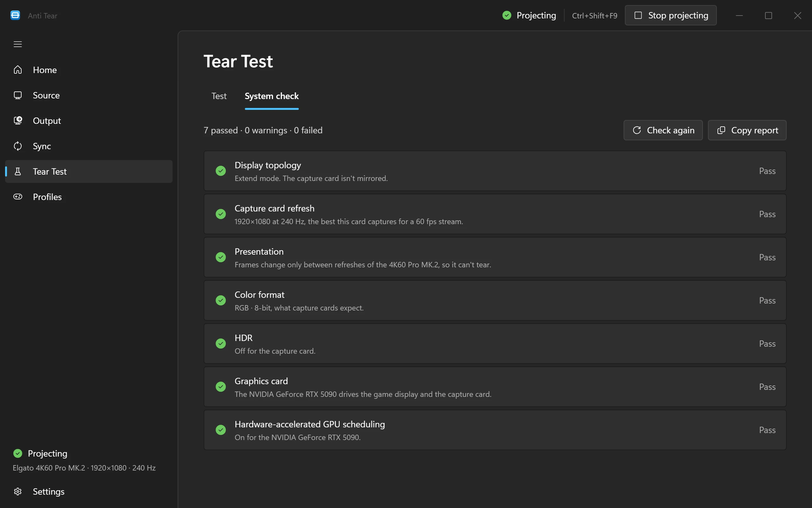Viewport: 812px width, 508px height.
Task: Click the Settings gear icon
Action: pos(18,491)
